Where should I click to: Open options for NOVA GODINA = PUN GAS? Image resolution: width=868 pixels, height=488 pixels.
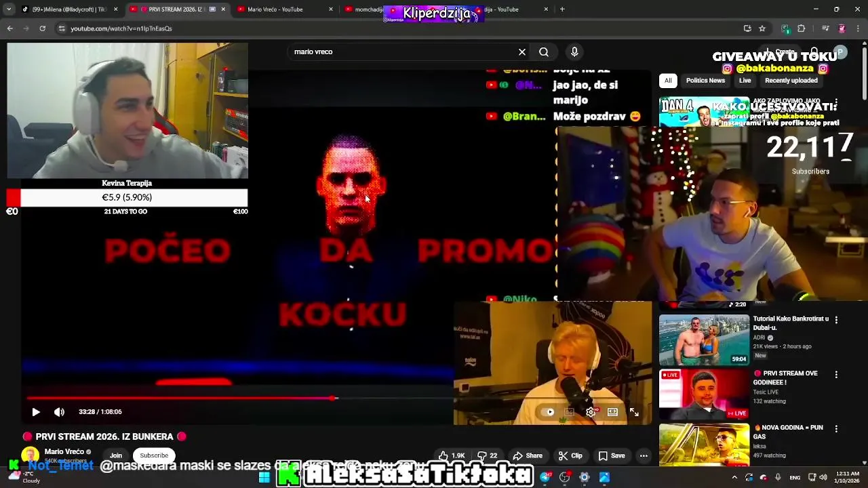click(x=836, y=429)
